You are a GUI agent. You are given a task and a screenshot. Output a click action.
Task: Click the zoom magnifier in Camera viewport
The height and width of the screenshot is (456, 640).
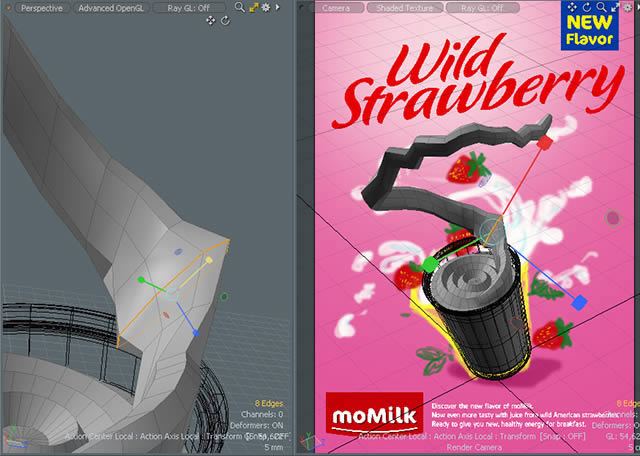(x=601, y=7)
